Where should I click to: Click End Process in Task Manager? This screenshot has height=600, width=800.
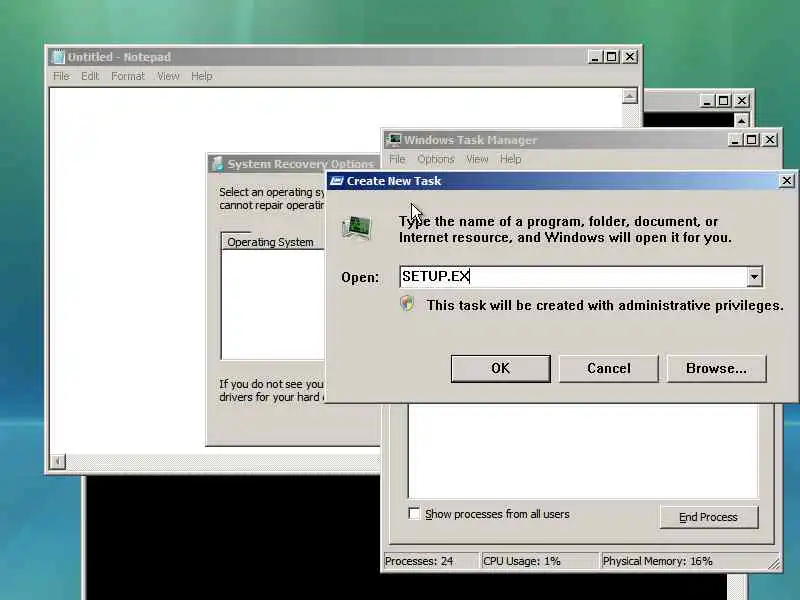tap(709, 517)
